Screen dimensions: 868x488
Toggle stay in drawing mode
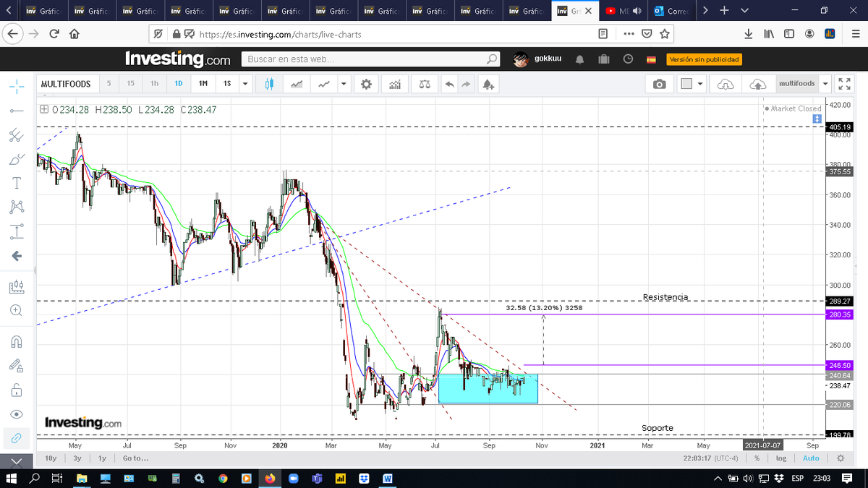(16, 366)
